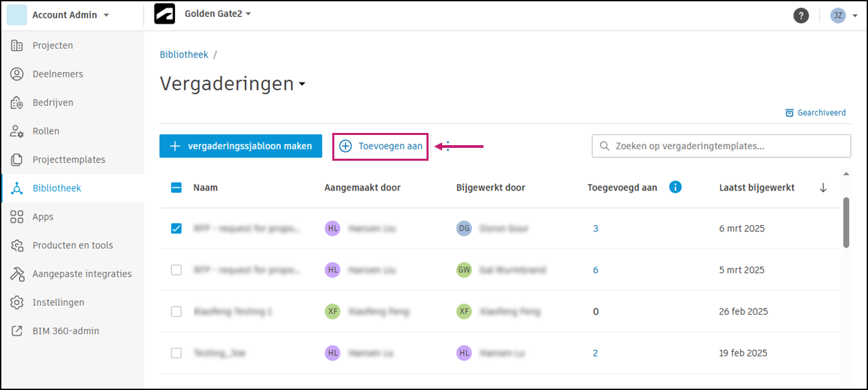Viewport: 868px width, 390px height.
Task: Click the help question mark icon
Action: coord(801,15)
